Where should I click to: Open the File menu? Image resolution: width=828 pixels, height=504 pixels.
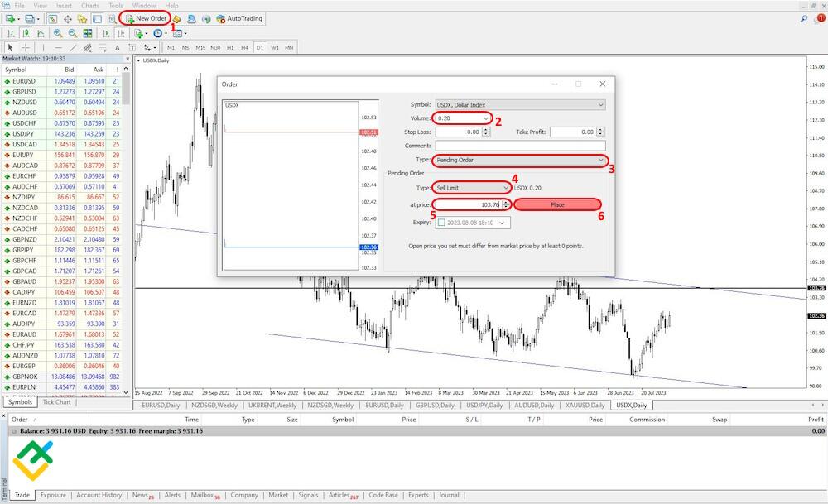20,5
